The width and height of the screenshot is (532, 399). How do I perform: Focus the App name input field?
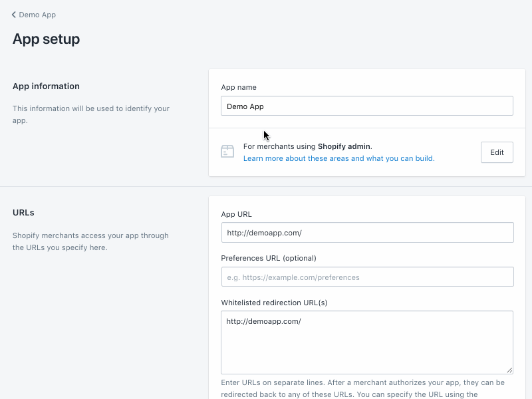point(367,106)
